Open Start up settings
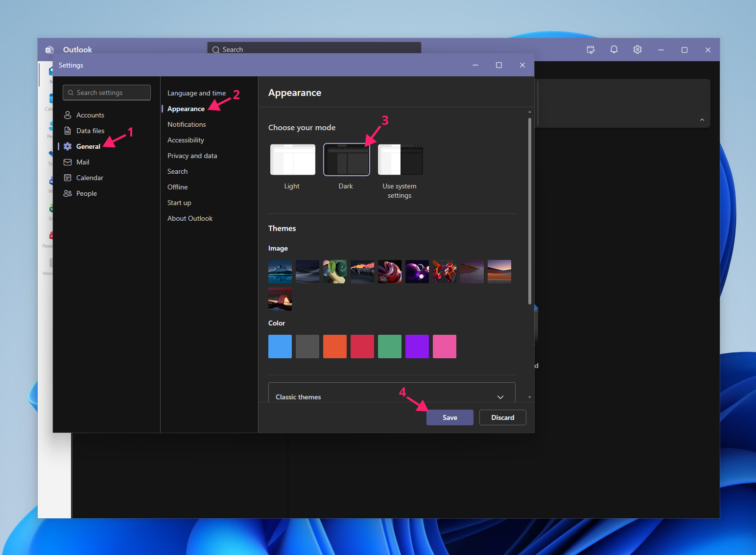This screenshot has width=756, height=555. pos(179,203)
